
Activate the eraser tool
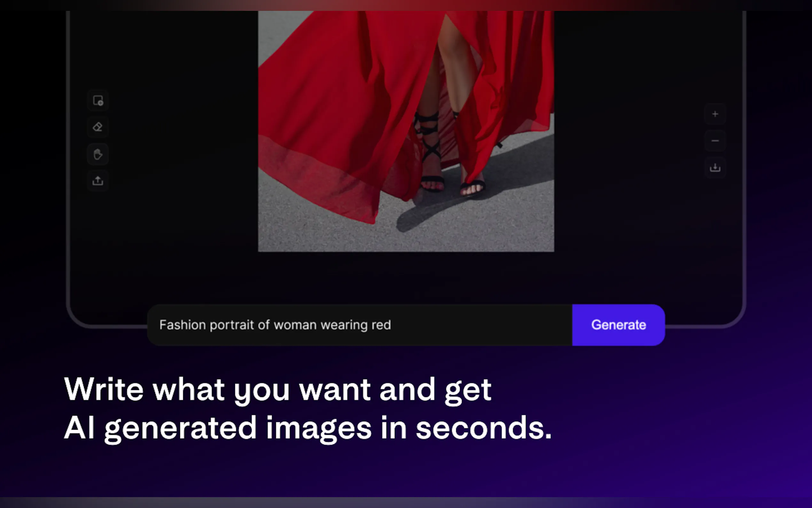coord(98,127)
